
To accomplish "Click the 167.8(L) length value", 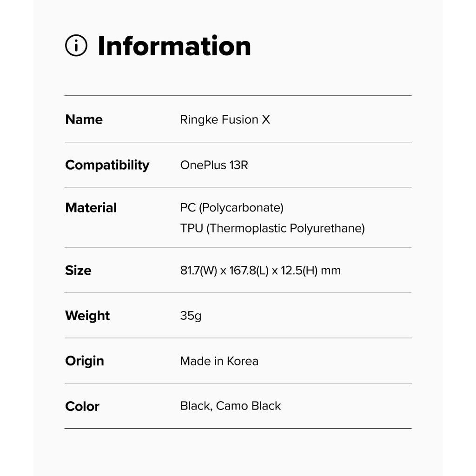I will [249, 271].
